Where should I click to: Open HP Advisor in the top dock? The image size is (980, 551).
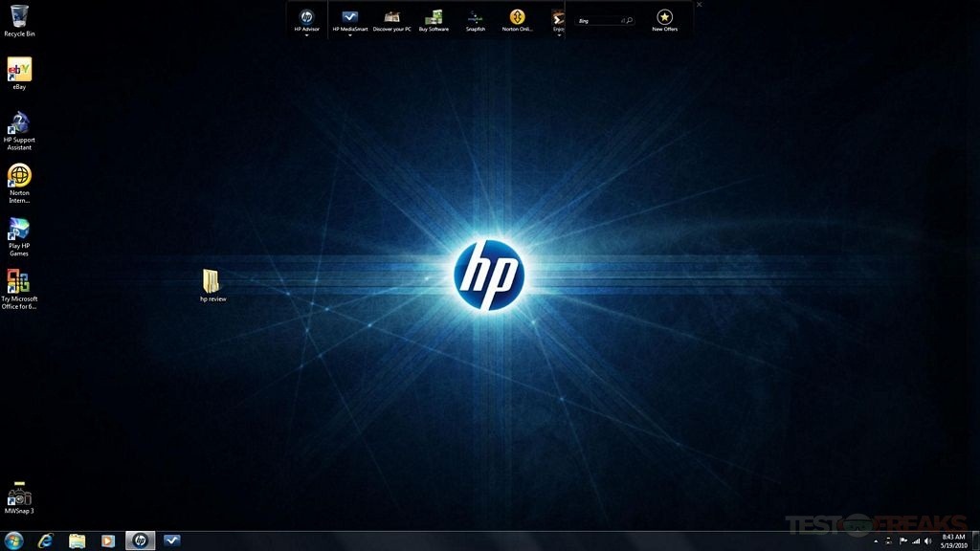[x=306, y=17]
